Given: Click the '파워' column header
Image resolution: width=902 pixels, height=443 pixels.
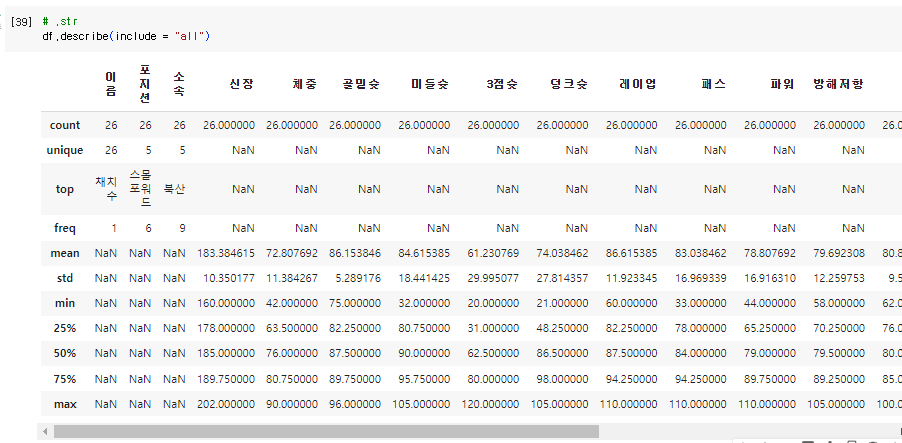Looking at the screenshot, I should point(783,84).
